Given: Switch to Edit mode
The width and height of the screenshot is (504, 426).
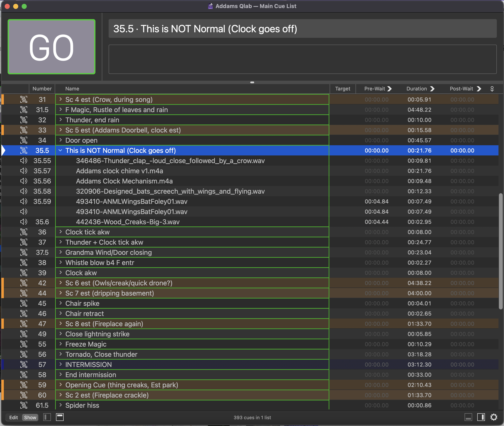Looking at the screenshot, I should coord(14,418).
